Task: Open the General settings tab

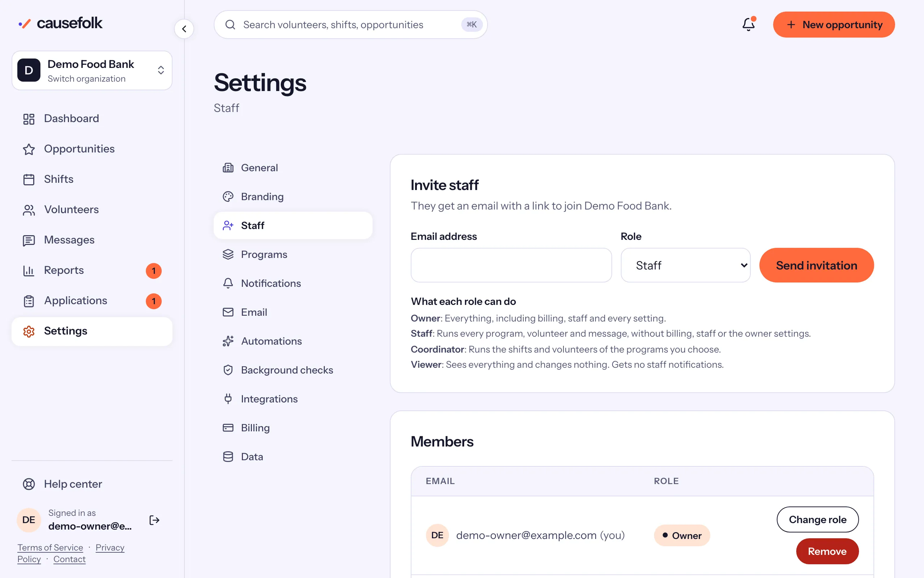Action: [293, 168]
